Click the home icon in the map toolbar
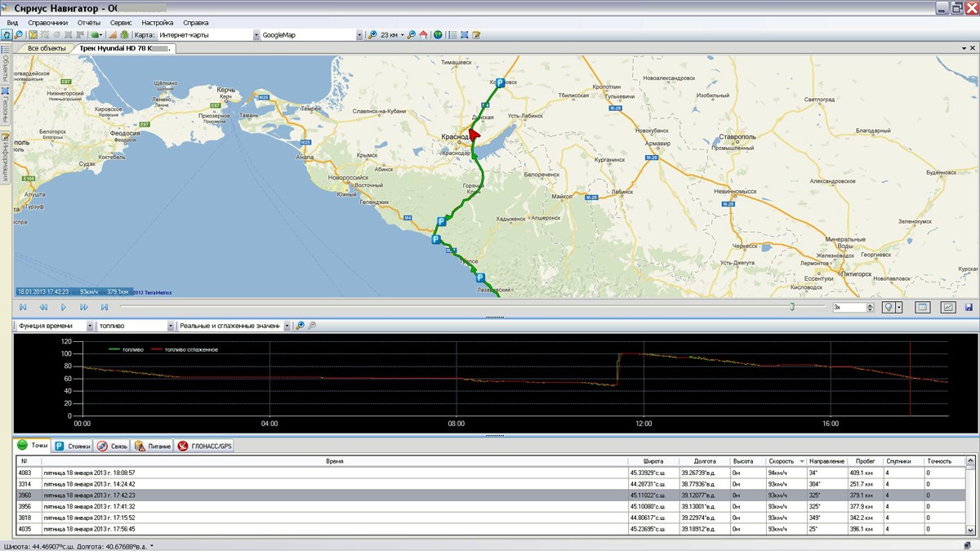The image size is (980, 551). pyautogui.click(x=423, y=35)
